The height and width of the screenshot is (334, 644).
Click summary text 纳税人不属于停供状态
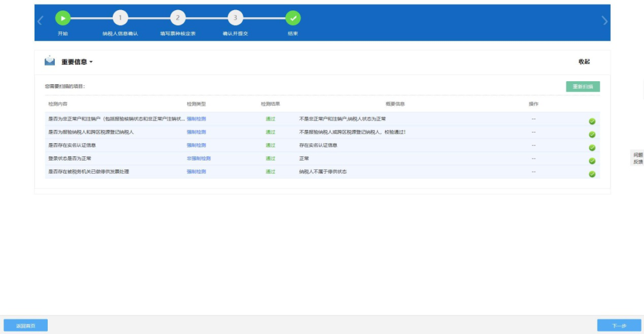pos(323,171)
